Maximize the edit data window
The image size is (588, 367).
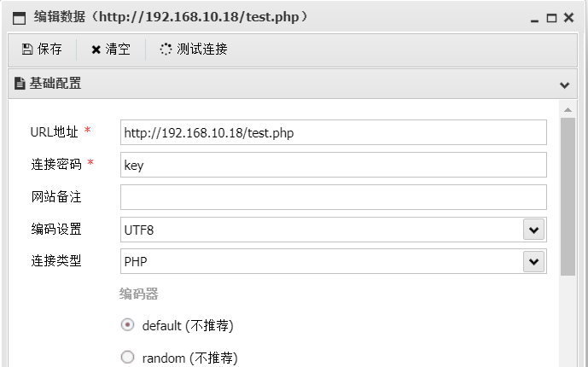click(551, 18)
